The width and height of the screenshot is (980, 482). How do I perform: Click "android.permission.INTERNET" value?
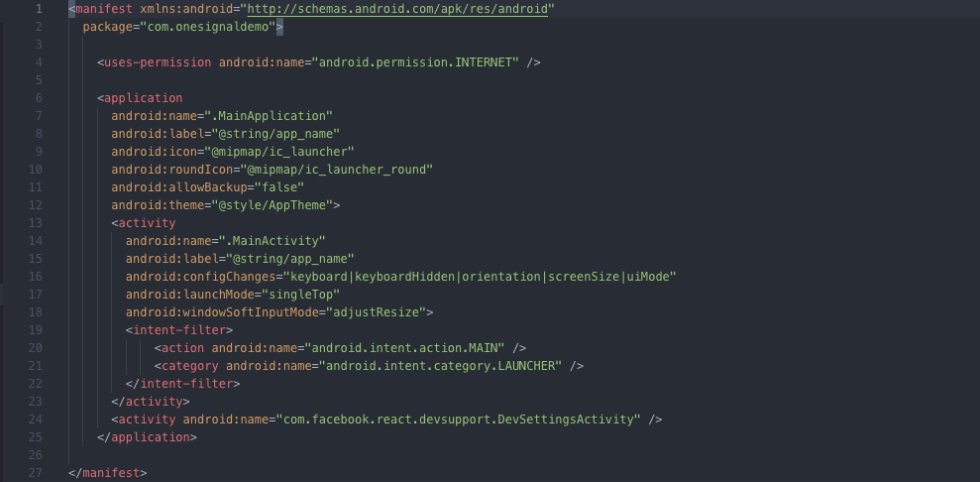415,62
